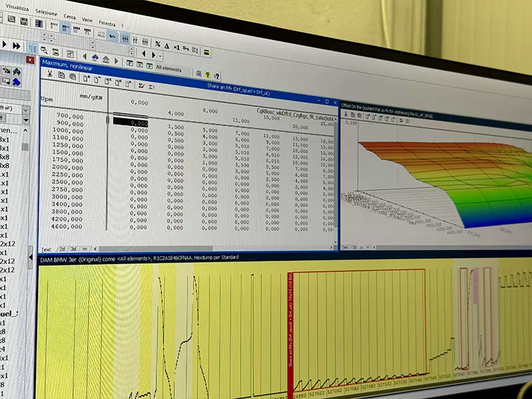Open the question mark help menu
This screenshot has height=399, width=532.
122,26
